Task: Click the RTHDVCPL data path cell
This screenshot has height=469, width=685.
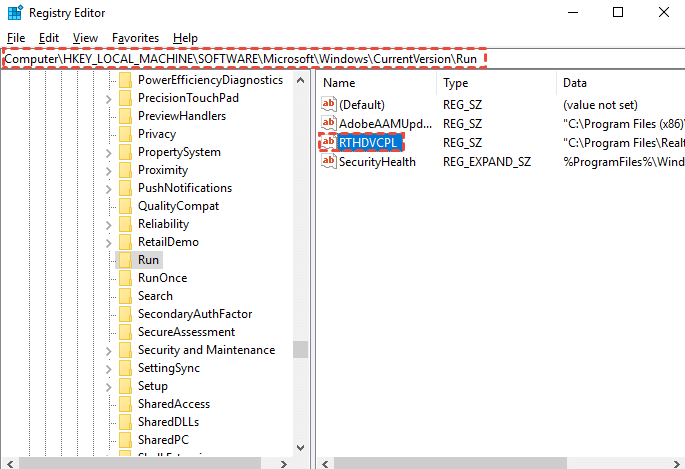Action: click(623, 143)
